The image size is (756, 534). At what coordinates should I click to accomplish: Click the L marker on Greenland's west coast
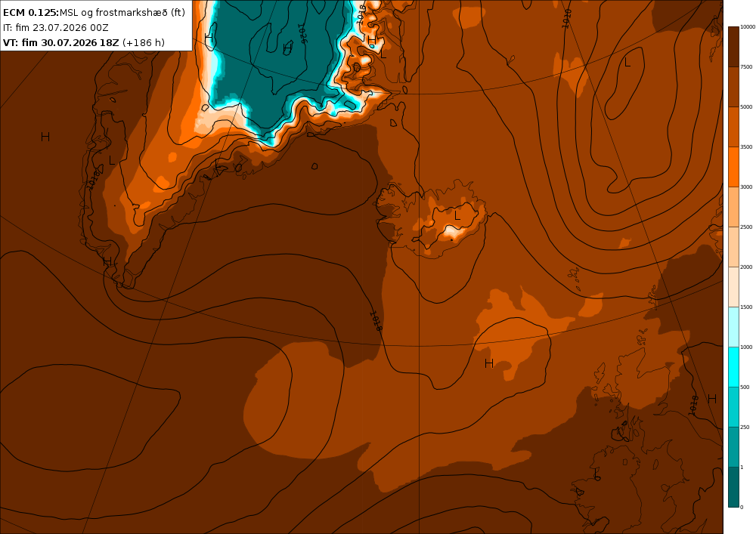pyautogui.click(x=112, y=160)
